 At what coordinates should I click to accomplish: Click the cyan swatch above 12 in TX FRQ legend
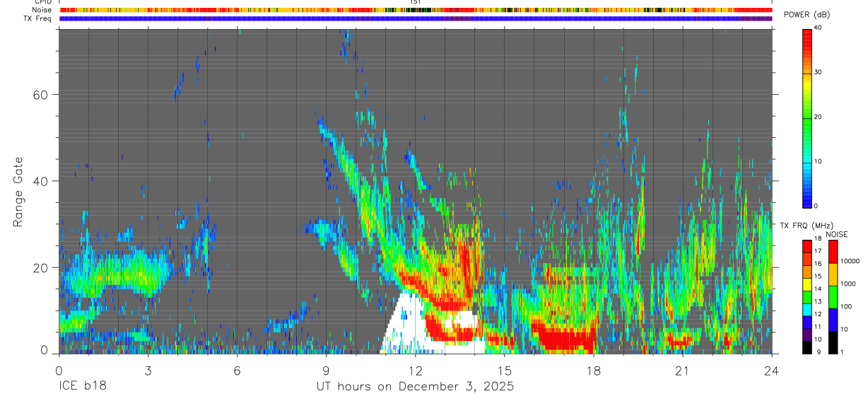(807, 309)
